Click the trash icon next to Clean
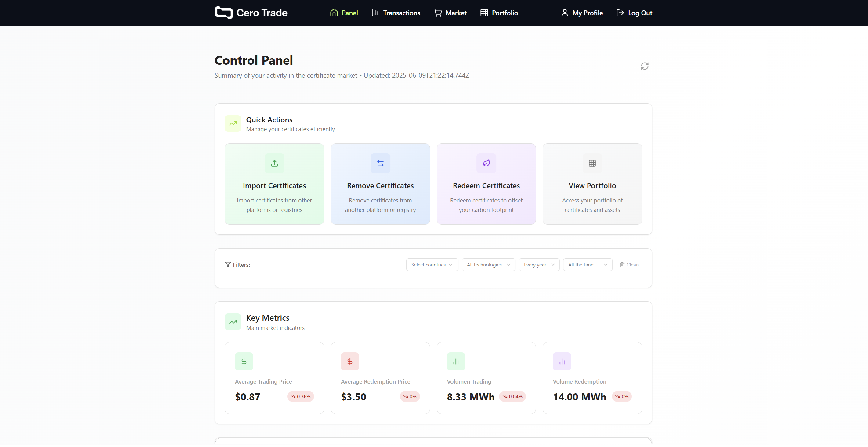Screen dimensions: 868x447 click(x=622, y=265)
